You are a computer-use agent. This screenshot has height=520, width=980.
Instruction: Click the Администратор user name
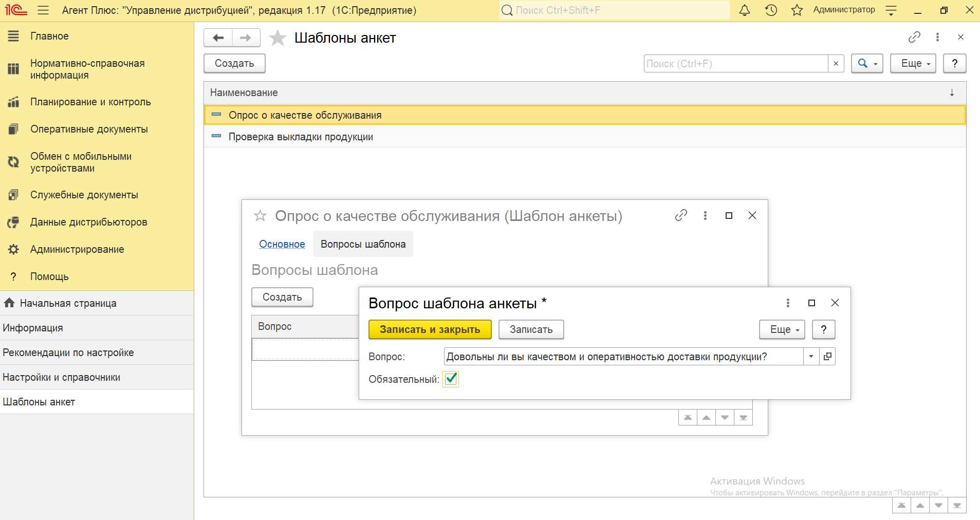tap(844, 10)
